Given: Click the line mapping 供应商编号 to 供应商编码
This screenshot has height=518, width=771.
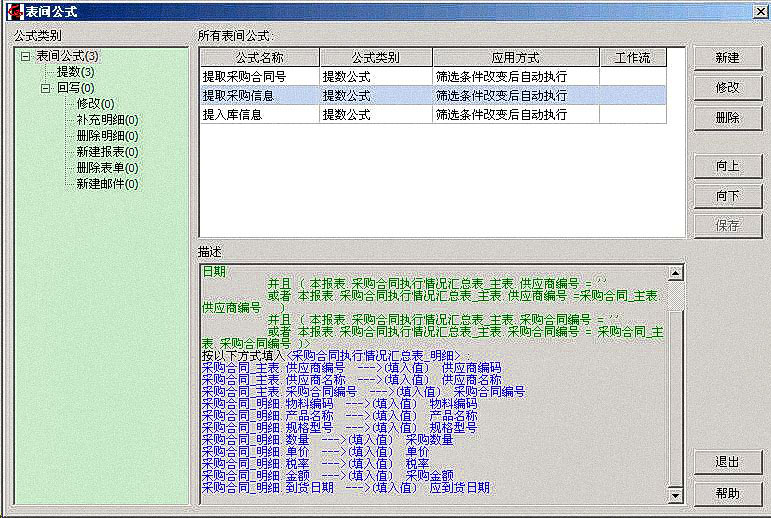Looking at the screenshot, I should point(352,367).
